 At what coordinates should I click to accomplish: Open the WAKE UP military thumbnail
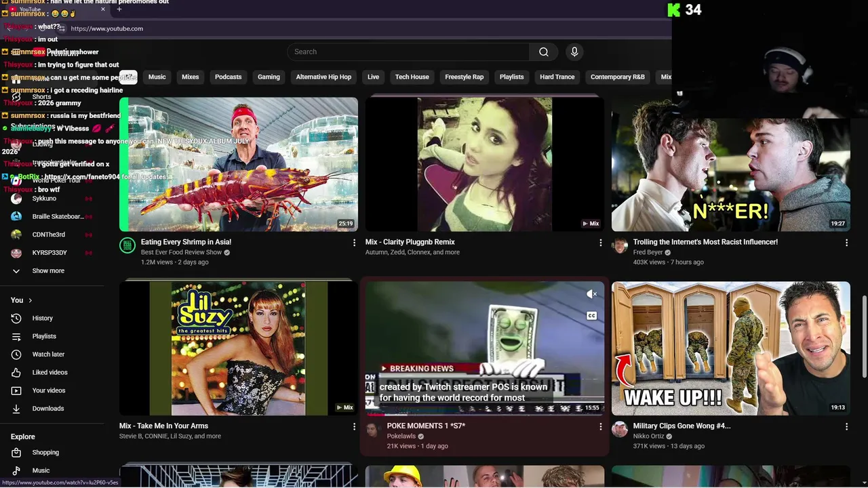click(x=731, y=348)
